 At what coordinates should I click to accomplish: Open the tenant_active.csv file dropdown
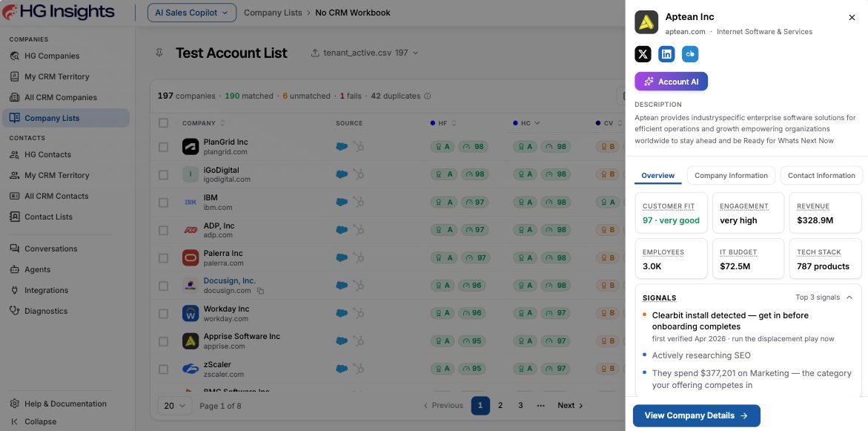tap(365, 53)
